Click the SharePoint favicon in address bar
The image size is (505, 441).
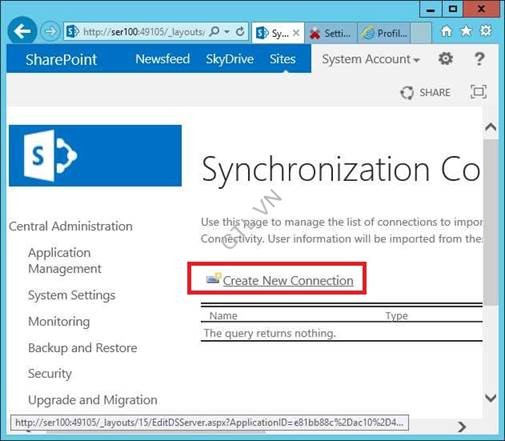(x=72, y=32)
